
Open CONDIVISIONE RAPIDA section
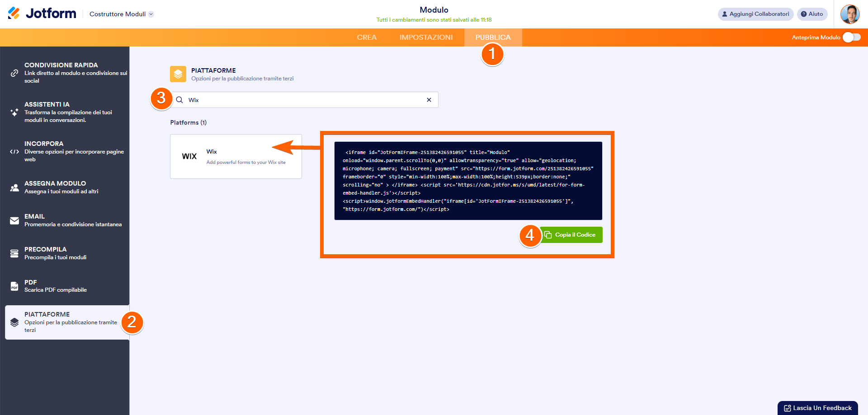pos(65,73)
